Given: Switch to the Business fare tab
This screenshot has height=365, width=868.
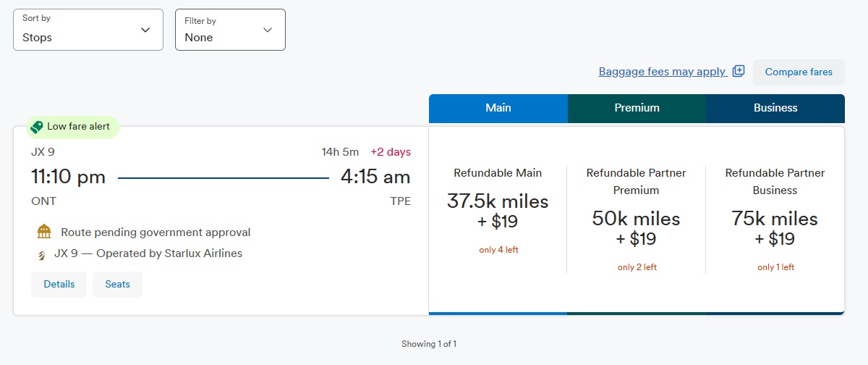Looking at the screenshot, I should tap(775, 108).
